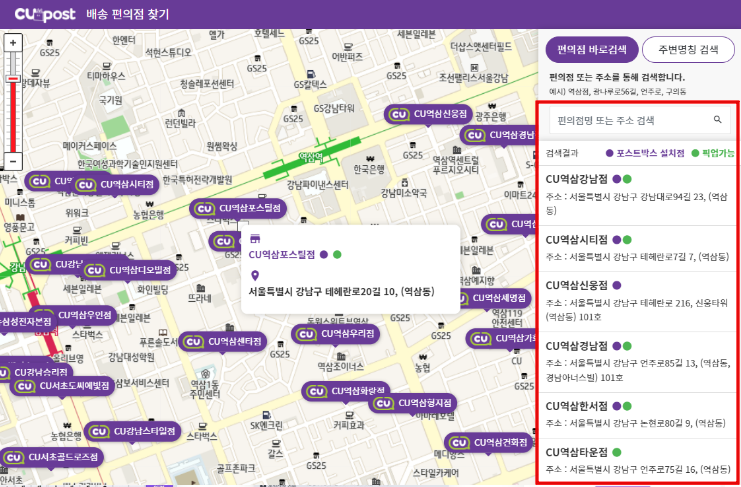
Task: Click the 한국은행 map label
Action: [370, 169]
